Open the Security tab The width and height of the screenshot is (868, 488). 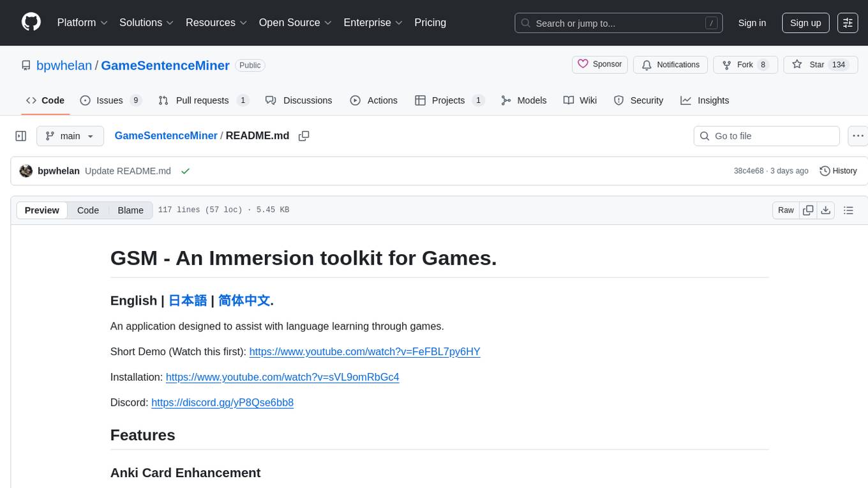639,100
